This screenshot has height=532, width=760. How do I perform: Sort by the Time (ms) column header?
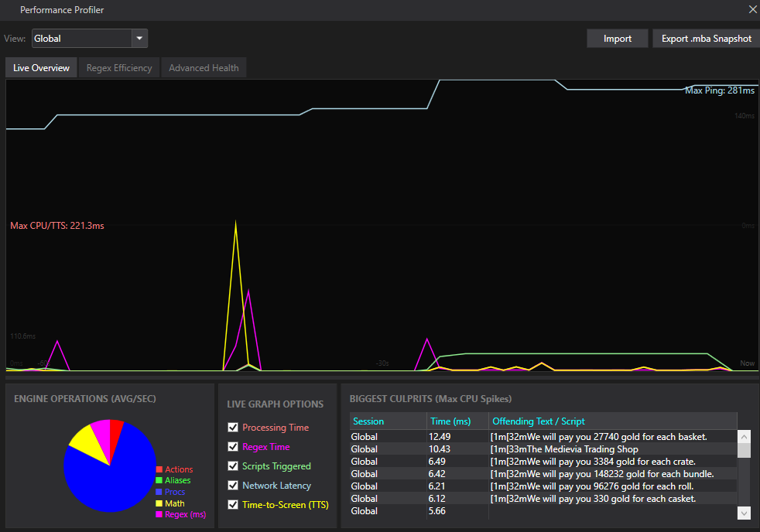(x=457, y=421)
